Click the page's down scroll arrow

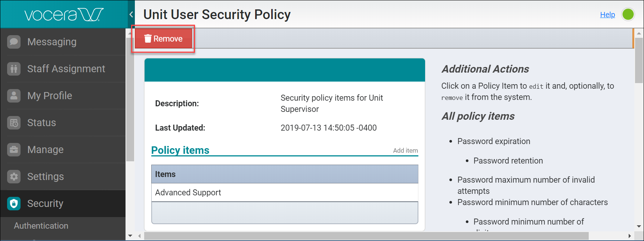639,226
